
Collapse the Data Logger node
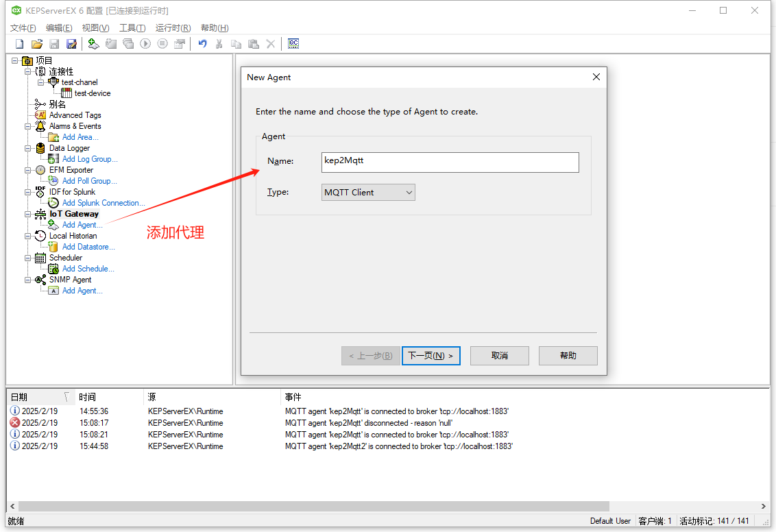27,148
